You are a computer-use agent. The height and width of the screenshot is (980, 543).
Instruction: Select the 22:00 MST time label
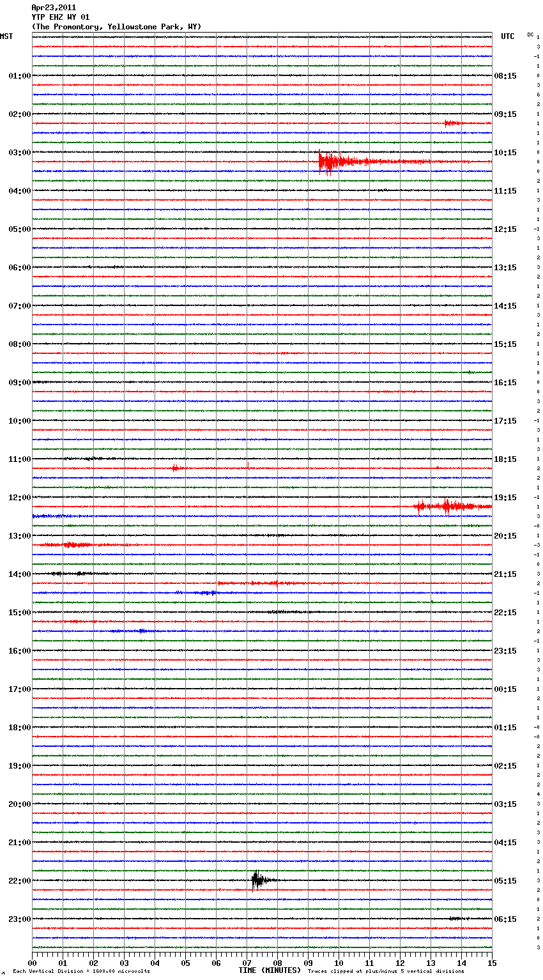click(x=19, y=881)
